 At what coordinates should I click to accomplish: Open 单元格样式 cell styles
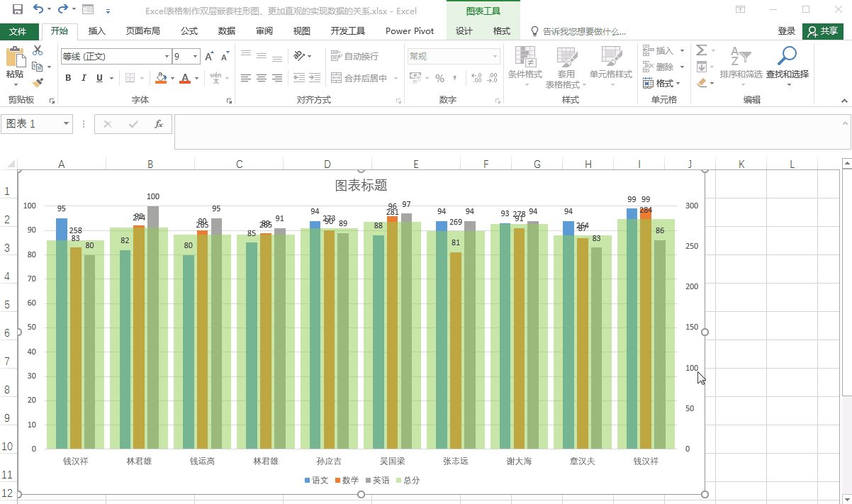(611, 67)
